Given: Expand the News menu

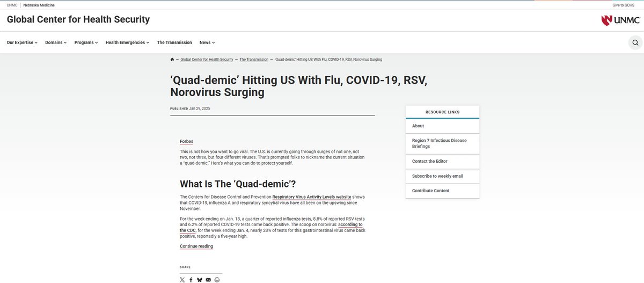Looking at the screenshot, I should (x=207, y=42).
